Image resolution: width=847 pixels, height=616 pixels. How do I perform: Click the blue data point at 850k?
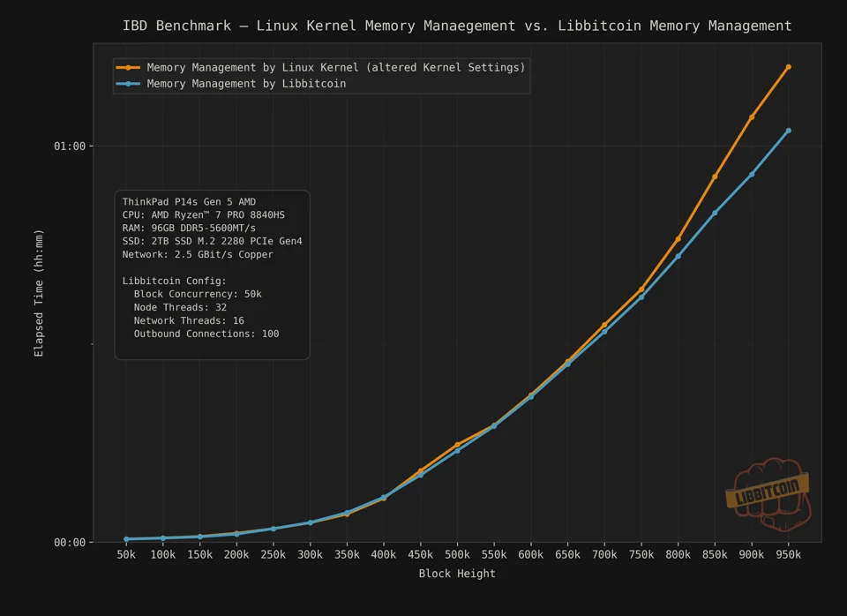[x=715, y=213]
